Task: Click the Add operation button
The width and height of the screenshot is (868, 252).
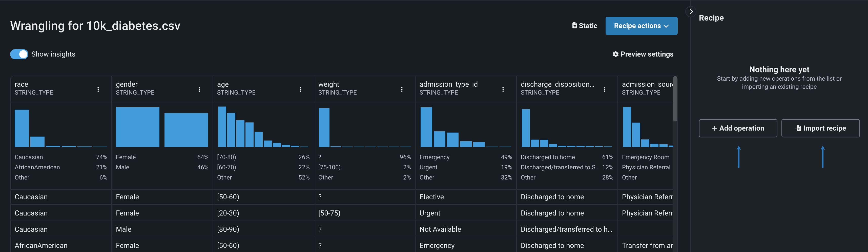Action: (x=738, y=128)
